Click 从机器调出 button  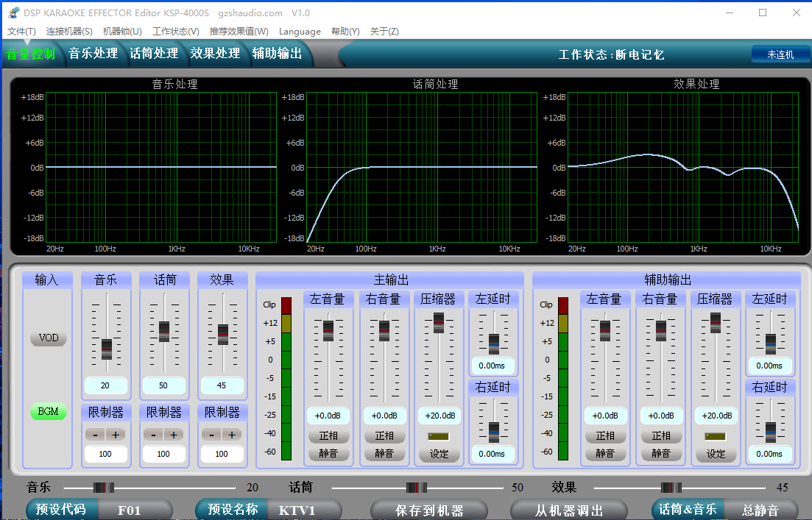pyautogui.click(x=569, y=510)
